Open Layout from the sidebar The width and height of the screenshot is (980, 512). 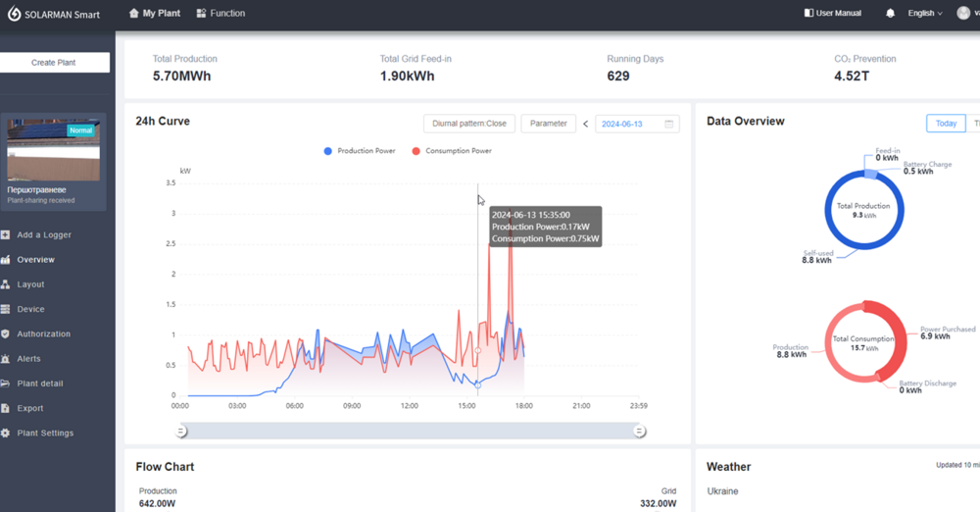(x=30, y=284)
